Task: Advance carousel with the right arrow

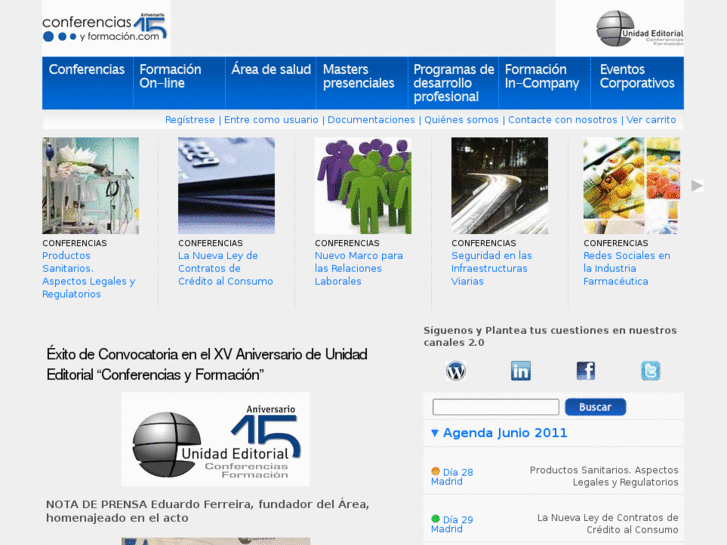Action: point(697,186)
